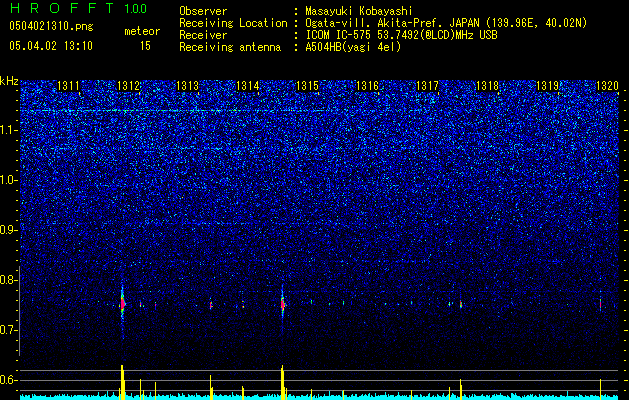Click the 1.1 kHz axis label
This screenshot has width=629, height=400.
9,130
